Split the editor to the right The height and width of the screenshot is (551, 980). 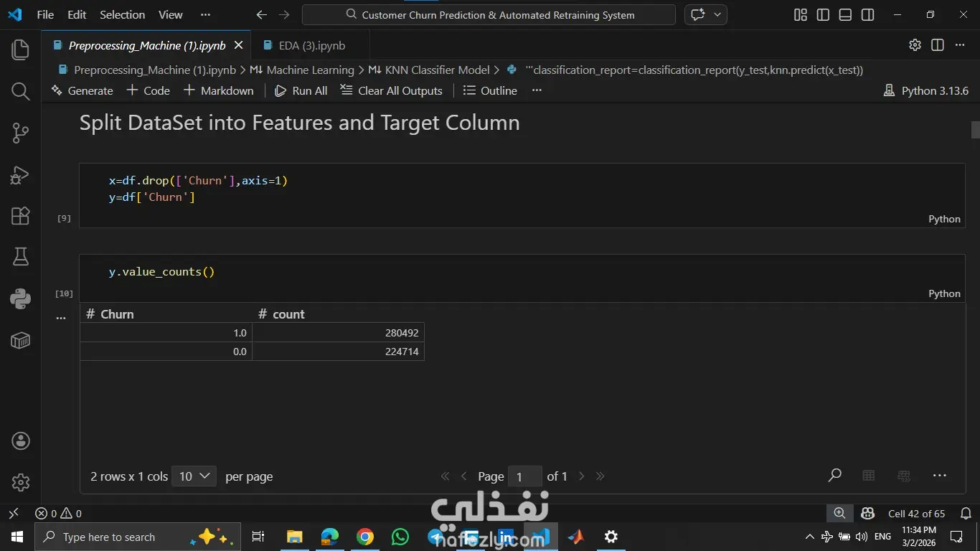click(x=937, y=44)
